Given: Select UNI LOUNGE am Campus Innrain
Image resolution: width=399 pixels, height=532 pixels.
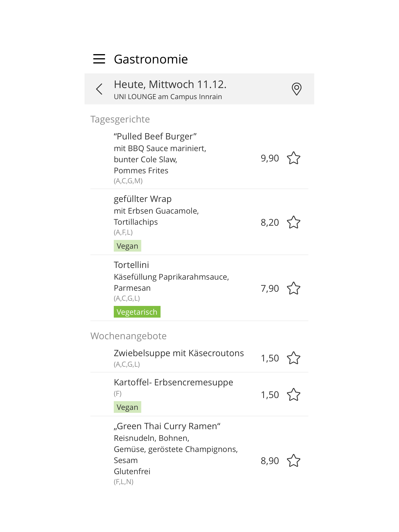Looking at the screenshot, I should coord(168,97).
